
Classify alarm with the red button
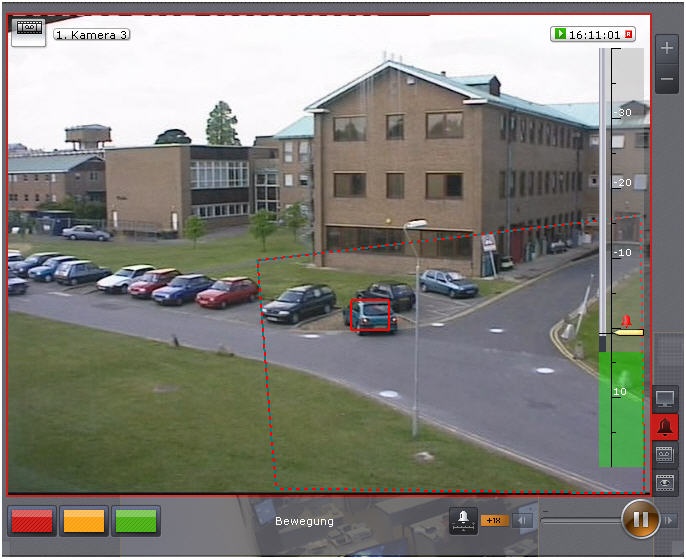(32, 521)
